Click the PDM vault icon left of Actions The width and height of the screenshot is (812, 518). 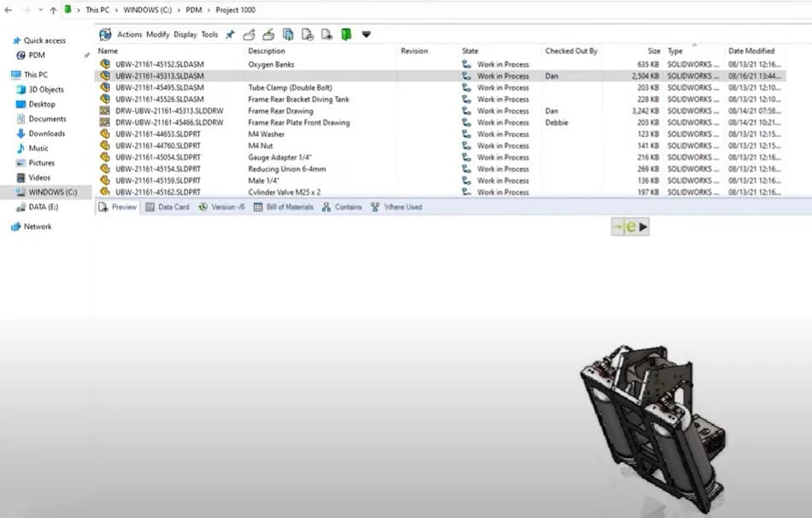(x=105, y=34)
